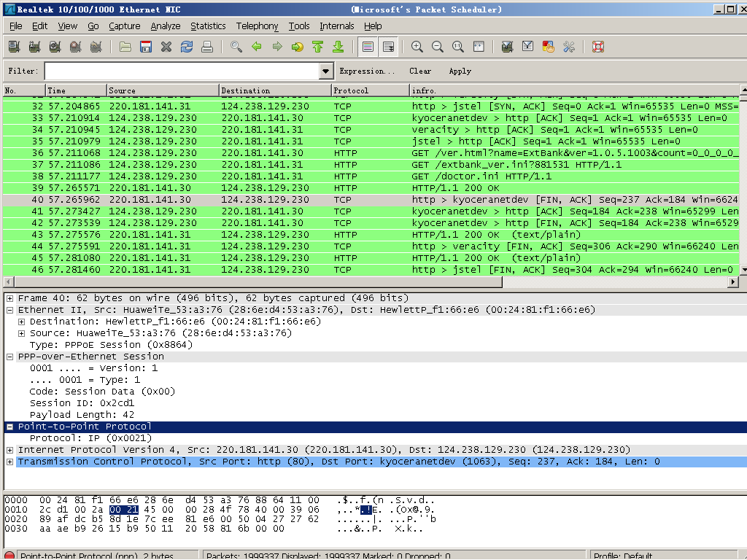This screenshot has width=747, height=560.
Task: Stop the running capture
Action: [x=76, y=47]
